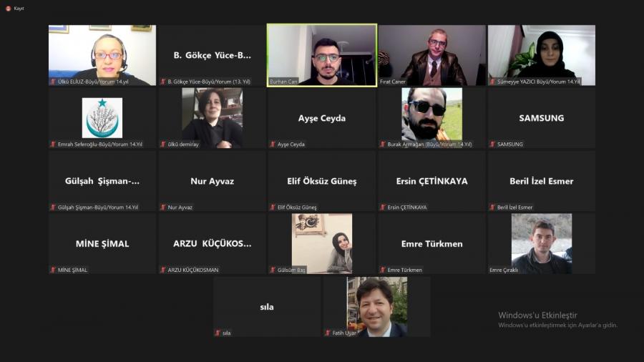Click muted mic icon beside MİNE ŞİMAL label
Viewport: 644px width, 362px height.
click(53, 270)
